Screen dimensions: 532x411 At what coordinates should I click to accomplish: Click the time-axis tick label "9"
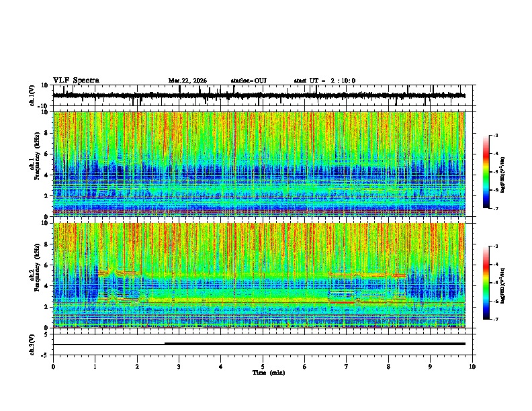[x=430, y=366]
